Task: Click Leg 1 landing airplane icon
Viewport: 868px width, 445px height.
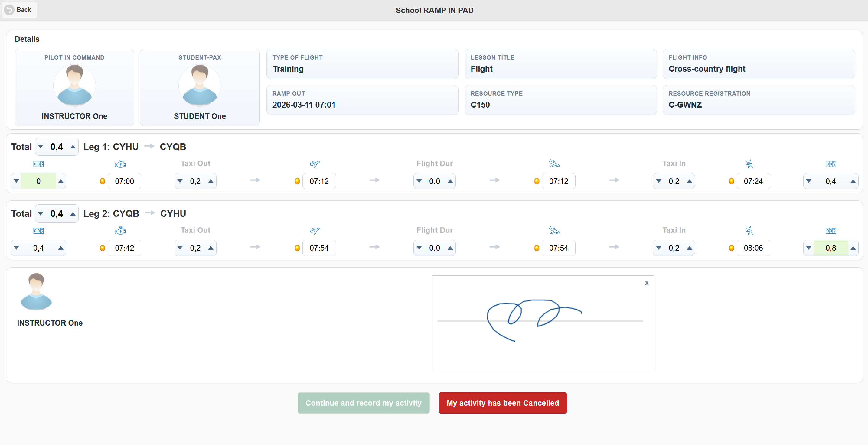Action: pos(554,164)
